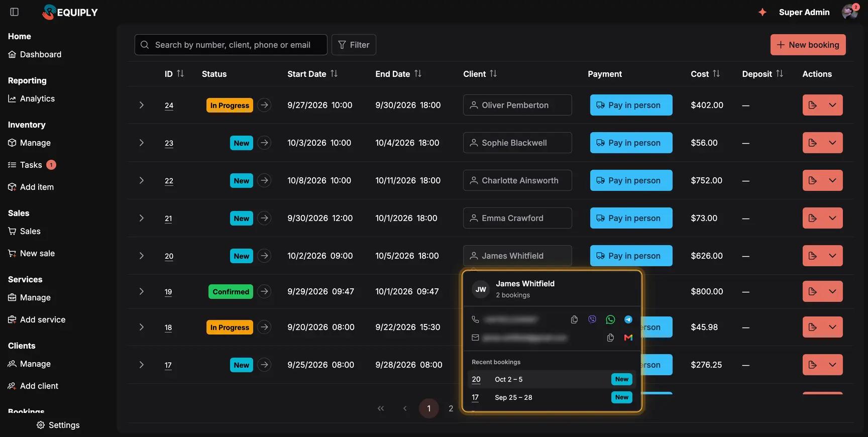The height and width of the screenshot is (437, 868).
Task: Toggle the sidebar collapse icon
Action: point(15,12)
